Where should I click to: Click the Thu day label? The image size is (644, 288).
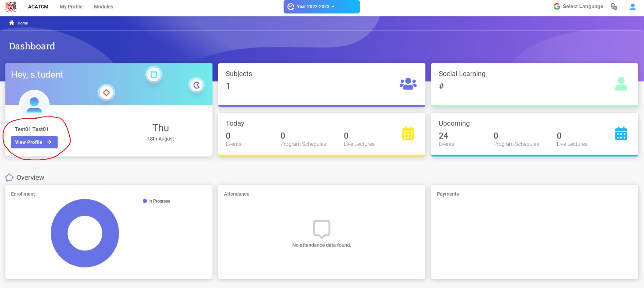[x=161, y=128]
